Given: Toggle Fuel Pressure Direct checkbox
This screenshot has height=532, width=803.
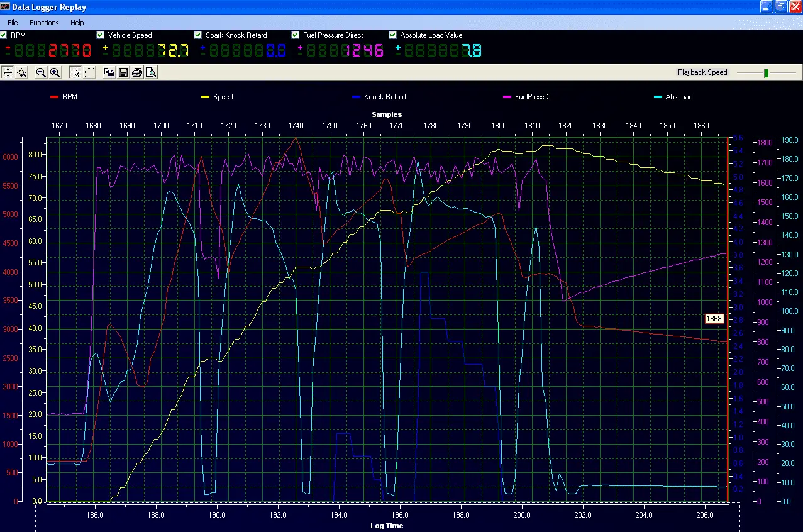Looking at the screenshot, I should click(x=296, y=35).
